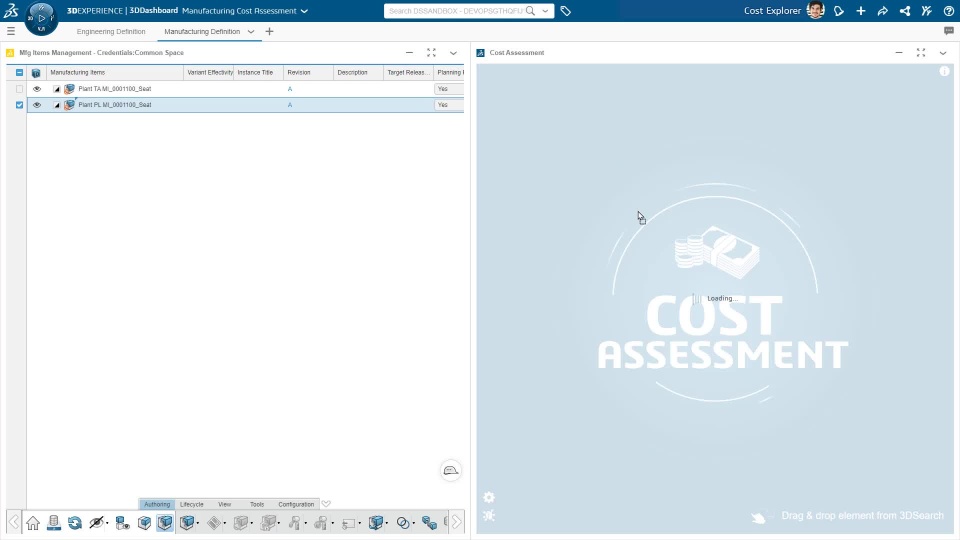Open the search scope dropdown arrow
Viewport: 960px width, 540px height.
tap(545, 11)
